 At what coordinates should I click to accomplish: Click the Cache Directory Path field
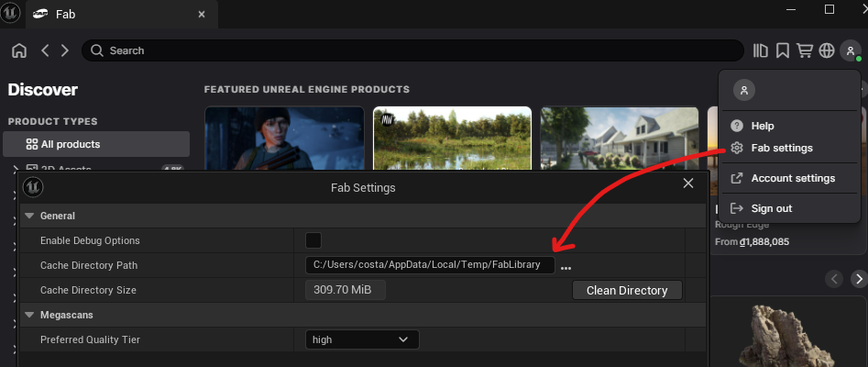(430, 265)
